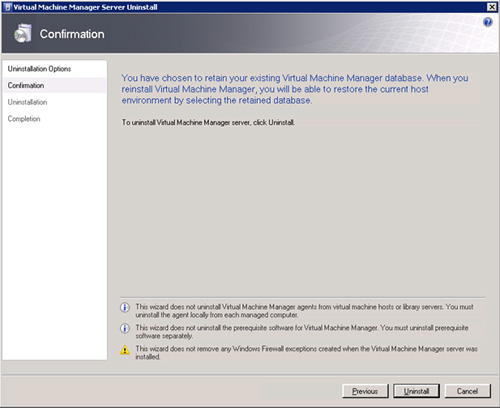This screenshot has width=500, height=408.
Task: Click the Confirmation page heading
Action: (x=72, y=34)
